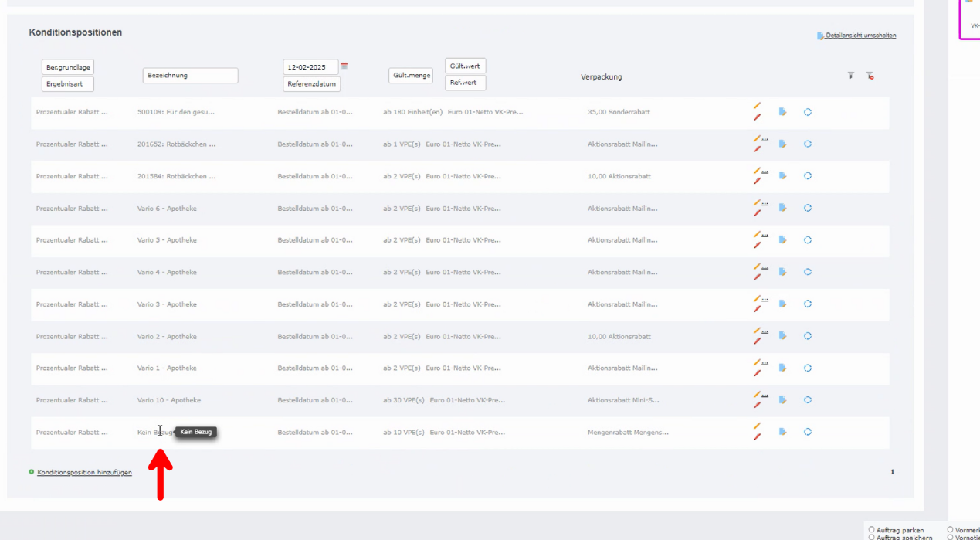Select the Auftrag speichern radio button

pos(872,537)
